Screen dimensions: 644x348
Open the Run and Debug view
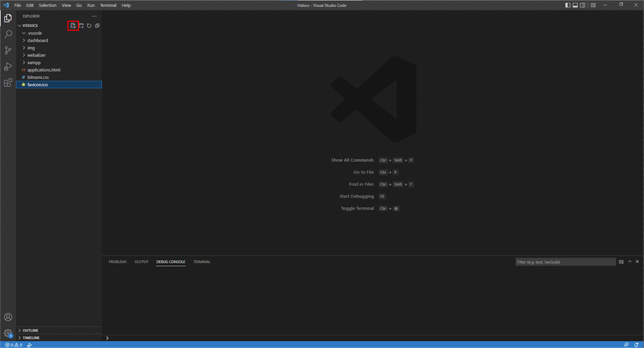pos(8,66)
